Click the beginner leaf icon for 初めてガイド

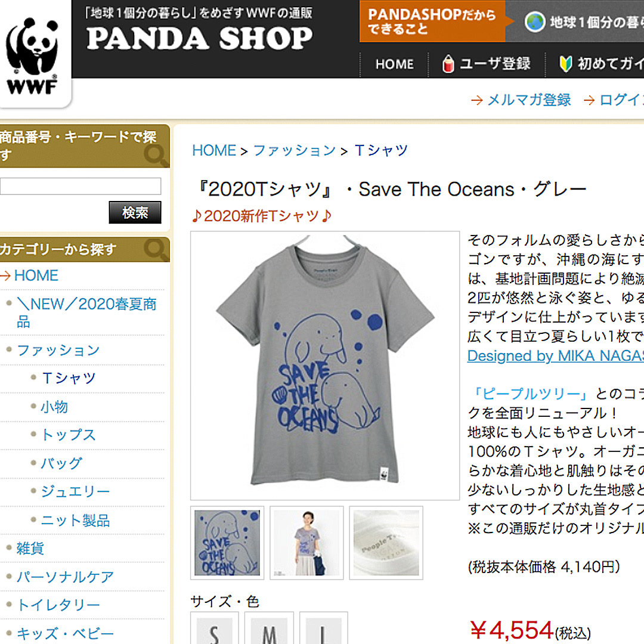[565, 64]
